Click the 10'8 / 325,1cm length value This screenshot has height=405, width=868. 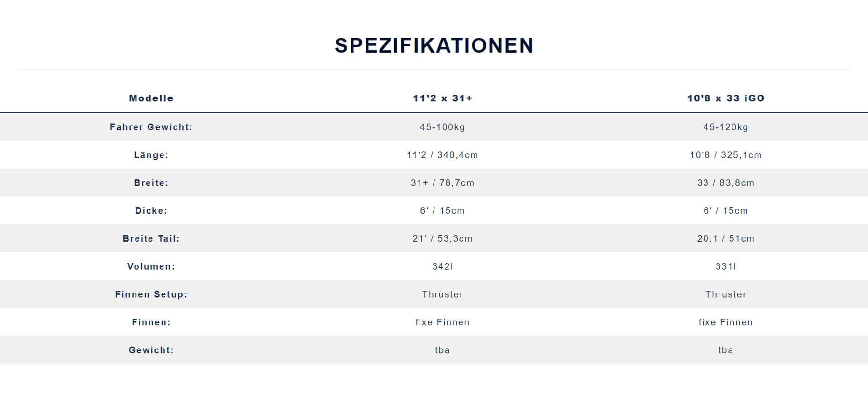pyautogui.click(x=726, y=155)
